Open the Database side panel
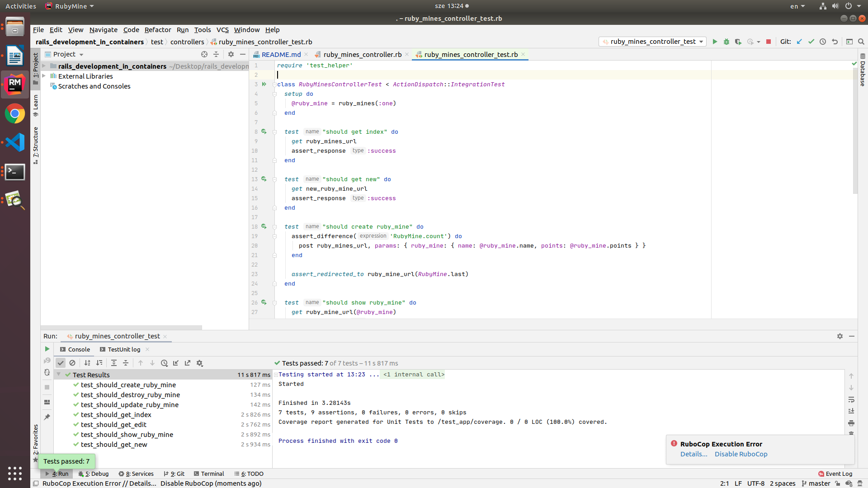 tap(863, 70)
